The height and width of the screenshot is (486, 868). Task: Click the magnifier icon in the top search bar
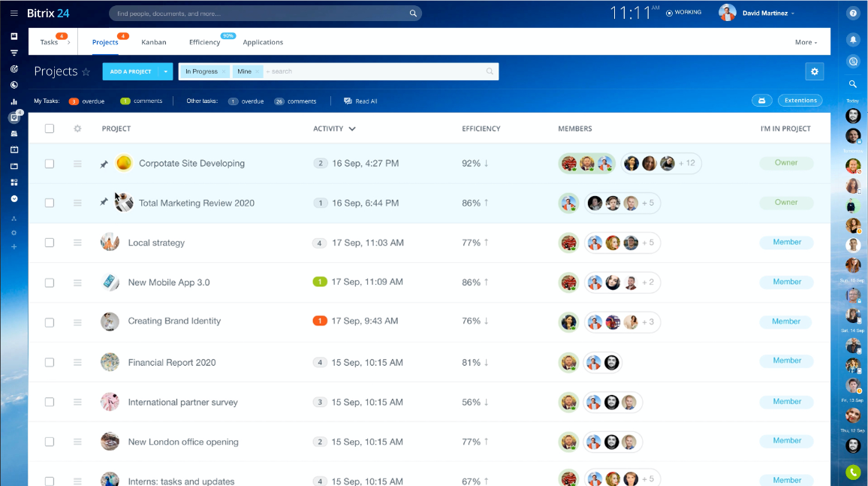tap(413, 14)
